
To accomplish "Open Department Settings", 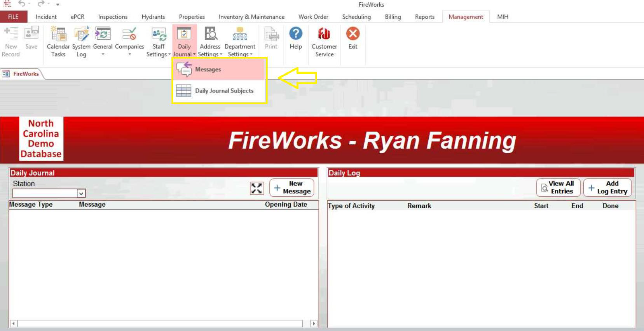I will tap(240, 42).
